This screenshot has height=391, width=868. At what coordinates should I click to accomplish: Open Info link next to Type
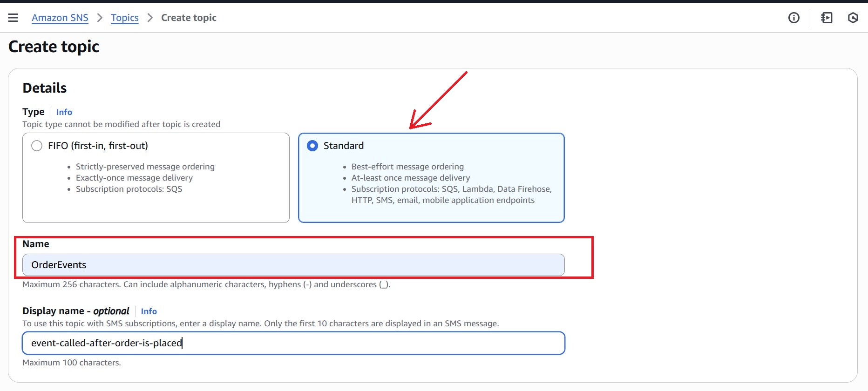[64, 112]
